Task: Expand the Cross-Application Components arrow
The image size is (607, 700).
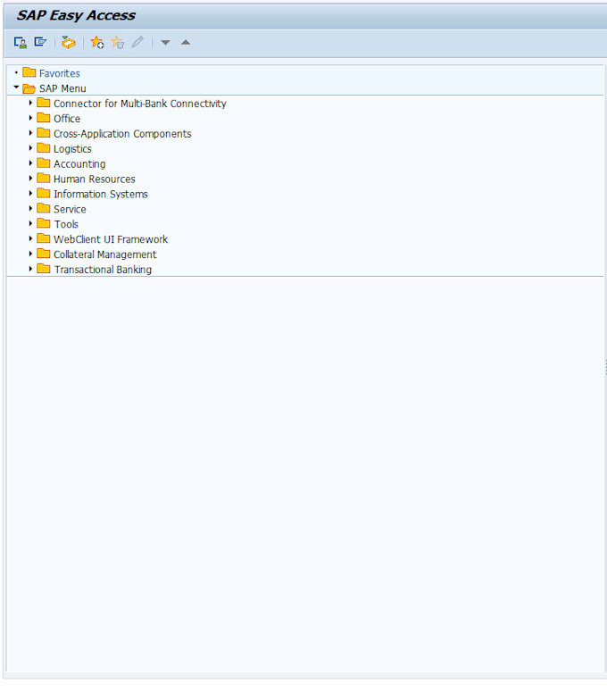Action: [30, 133]
